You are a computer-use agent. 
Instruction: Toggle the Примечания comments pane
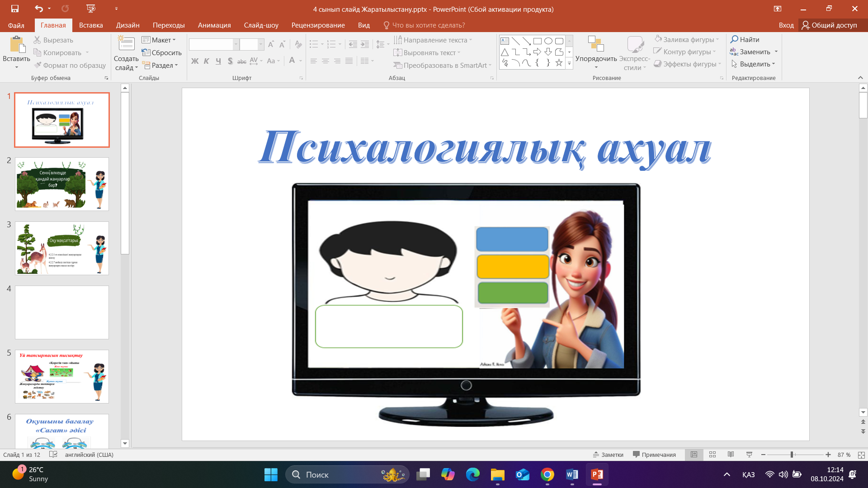654,455
